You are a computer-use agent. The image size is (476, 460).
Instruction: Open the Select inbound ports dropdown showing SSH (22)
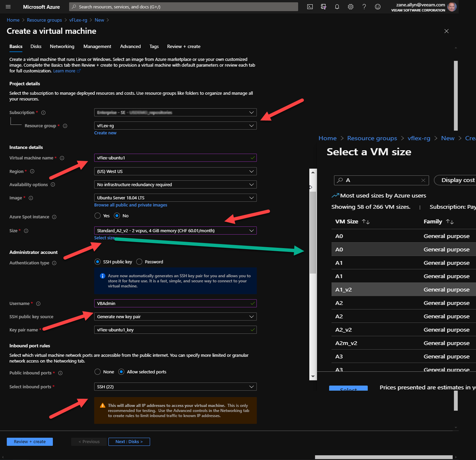(x=175, y=387)
